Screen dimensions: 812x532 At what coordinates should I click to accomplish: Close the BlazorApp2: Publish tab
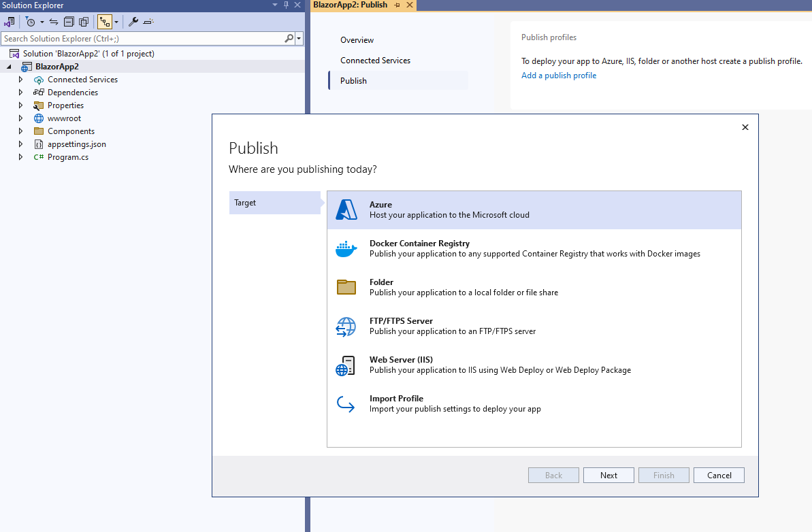410,5
